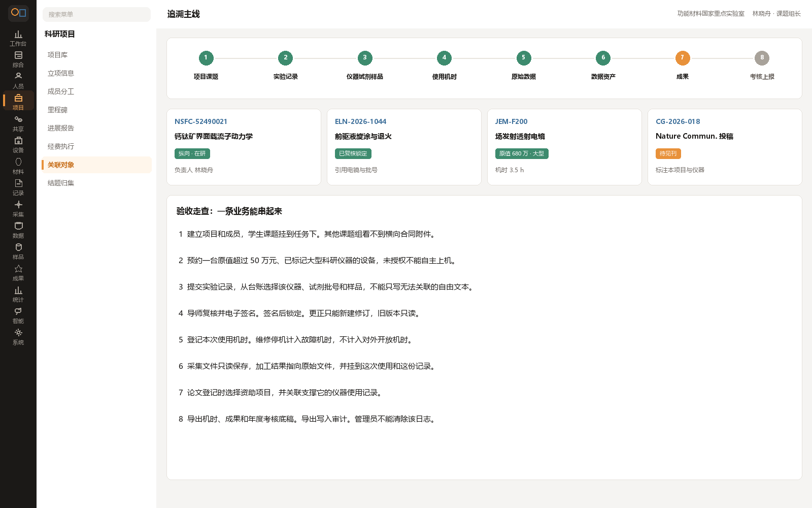This screenshot has height=508, width=812.
Task: Open the 里程碑 menu item
Action: (x=96, y=110)
